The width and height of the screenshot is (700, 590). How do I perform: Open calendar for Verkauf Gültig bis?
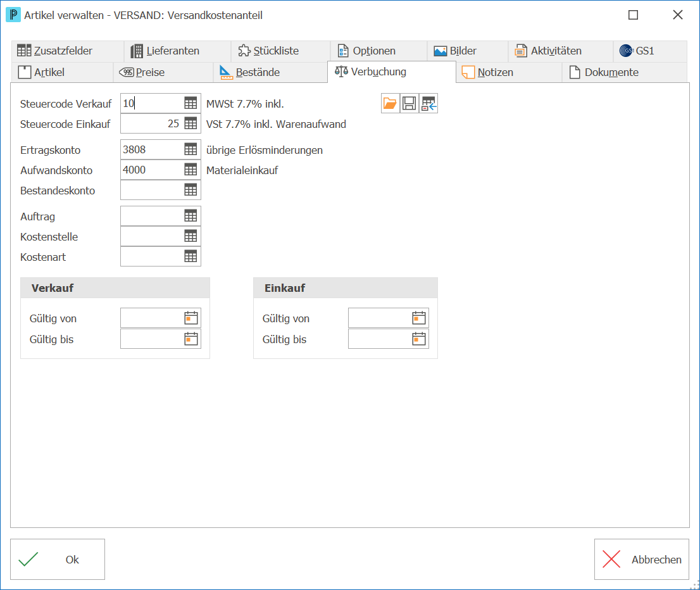tap(191, 339)
